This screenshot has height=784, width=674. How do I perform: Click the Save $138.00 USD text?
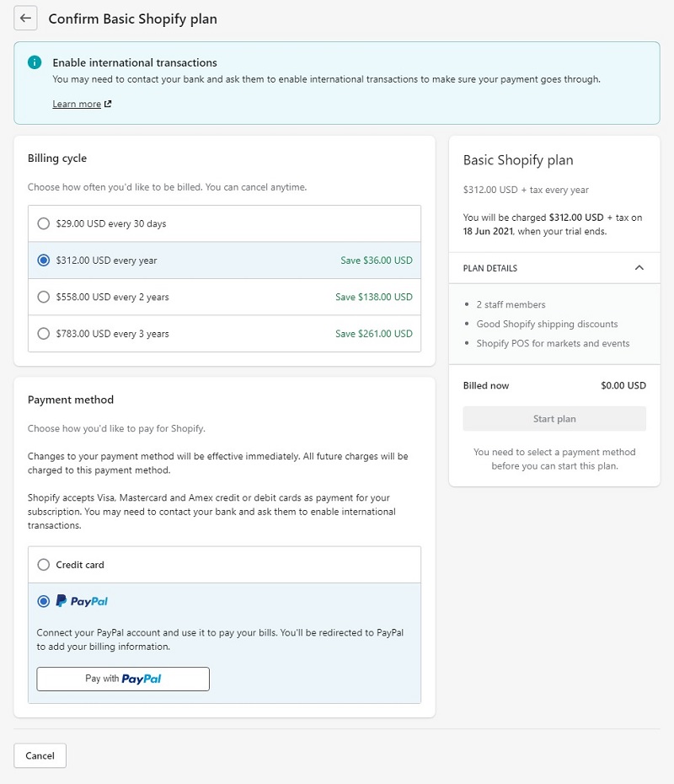pos(372,297)
